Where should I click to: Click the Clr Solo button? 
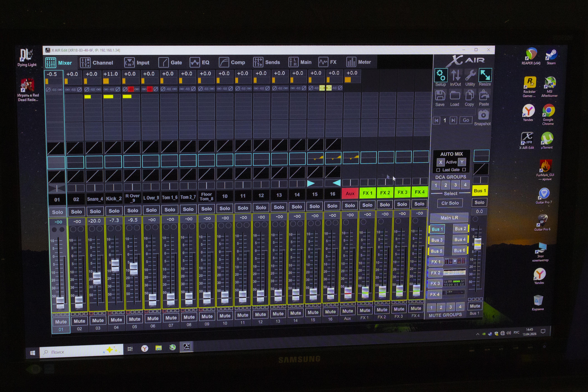(450, 203)
